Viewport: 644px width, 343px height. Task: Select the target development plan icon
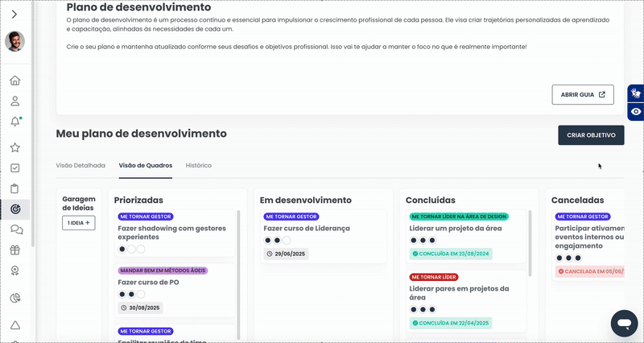(15, 209)
